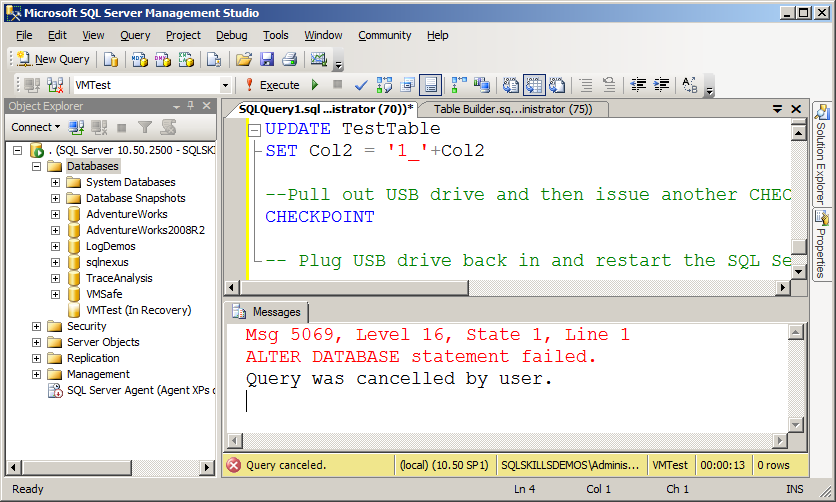Image resolution: width=836 pixels, height=502 pixels.
Task: Open a Database Engine Query
Action: click(110, 59)
